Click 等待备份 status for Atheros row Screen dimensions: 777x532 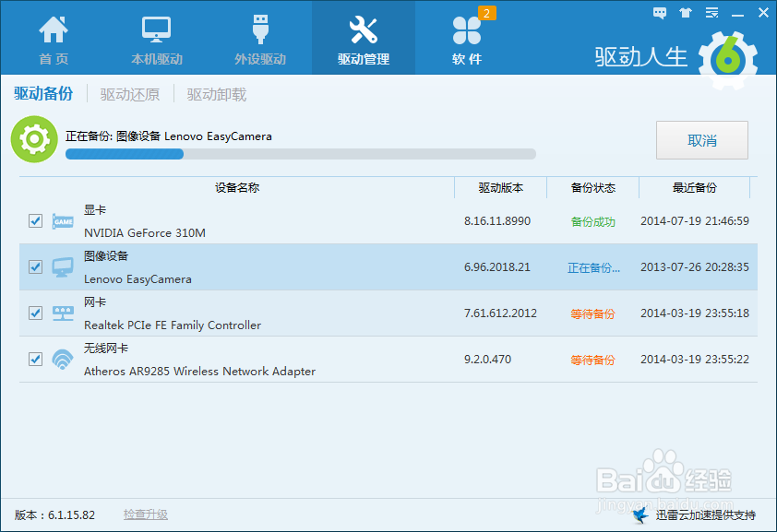[x=592, y=360]
